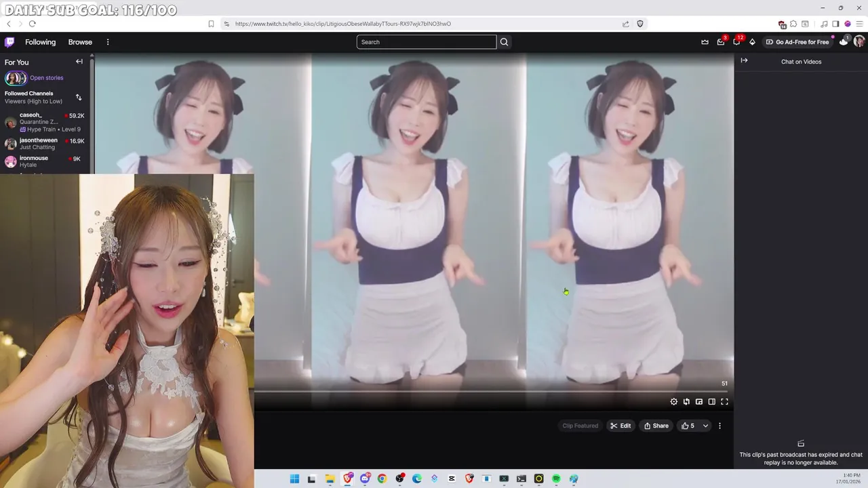Open Brave Shields lion icon
The image size is (868, 488).
coord(639,24)
